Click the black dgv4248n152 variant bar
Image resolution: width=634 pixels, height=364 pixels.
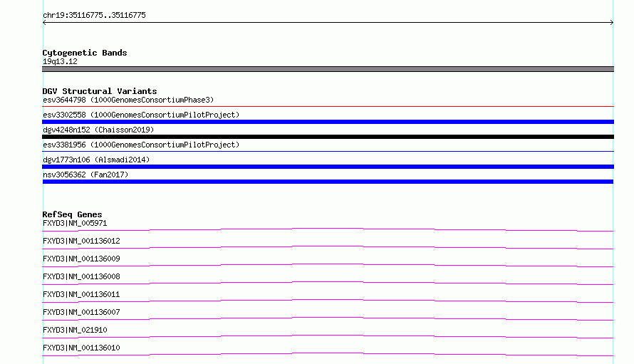(328, 137)
